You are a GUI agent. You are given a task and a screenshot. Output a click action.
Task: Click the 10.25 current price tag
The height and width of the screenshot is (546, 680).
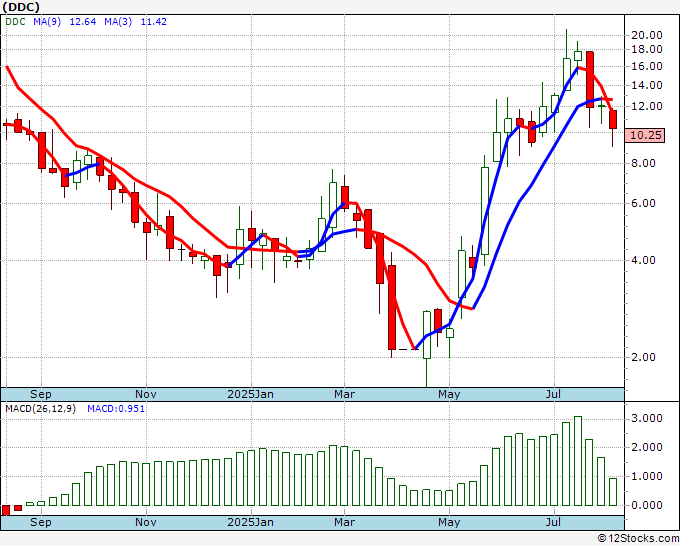646,135
